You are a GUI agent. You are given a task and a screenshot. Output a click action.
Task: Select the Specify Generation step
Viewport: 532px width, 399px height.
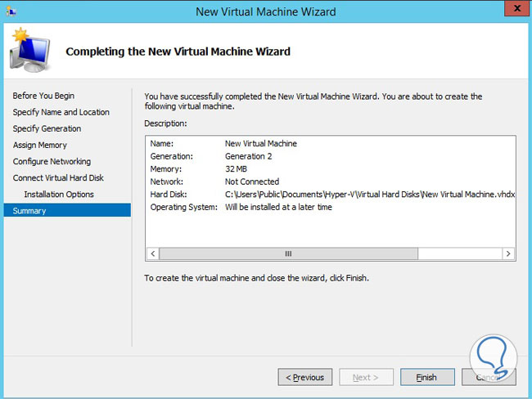[47, 128]
